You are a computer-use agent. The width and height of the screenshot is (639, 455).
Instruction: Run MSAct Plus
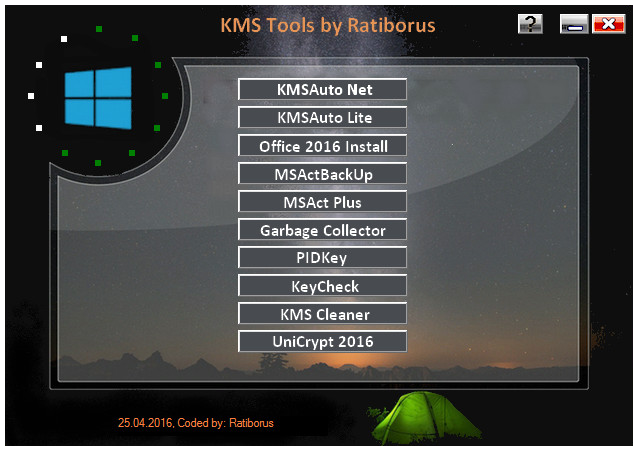(x=322, y=202)
